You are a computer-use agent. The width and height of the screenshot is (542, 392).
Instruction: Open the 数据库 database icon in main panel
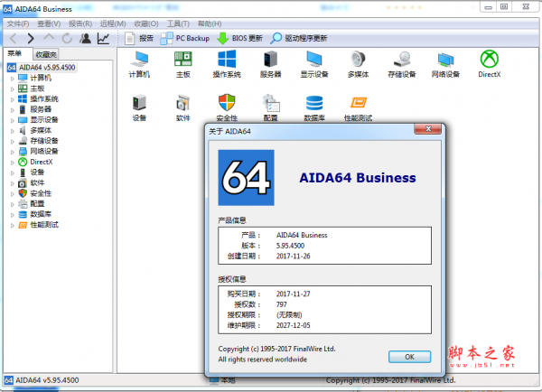coord(314,107)
